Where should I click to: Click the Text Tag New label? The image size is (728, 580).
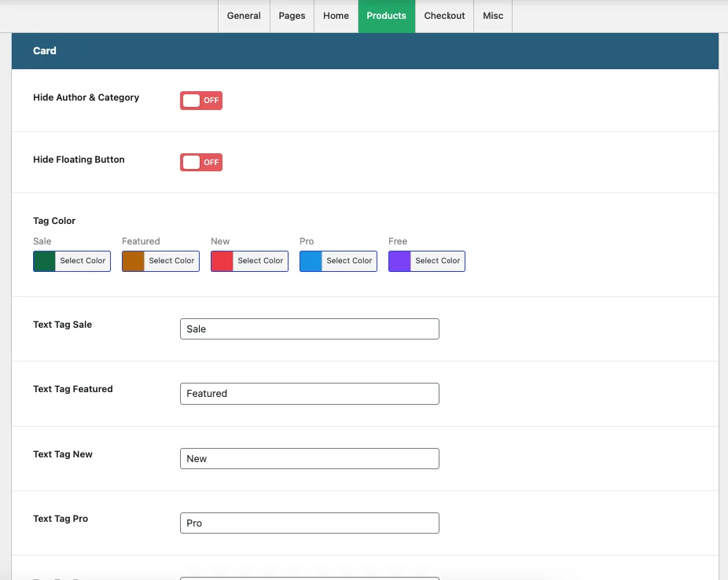(63, 454)
